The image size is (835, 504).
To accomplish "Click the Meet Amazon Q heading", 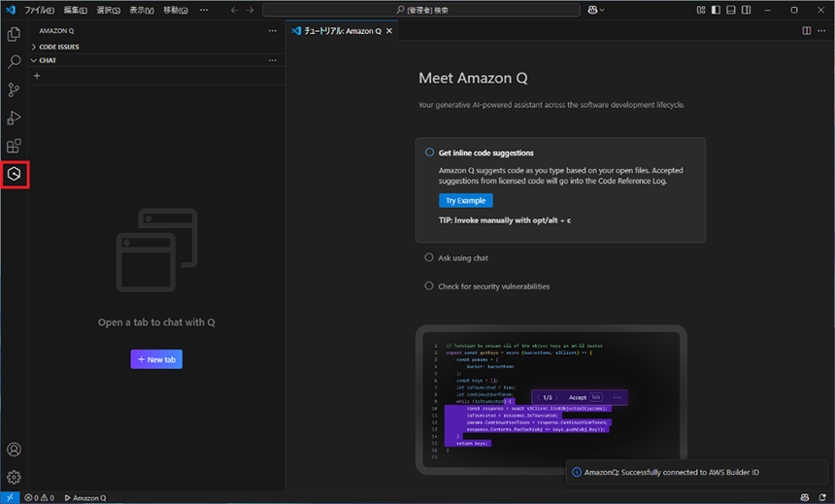I will 473,79.
